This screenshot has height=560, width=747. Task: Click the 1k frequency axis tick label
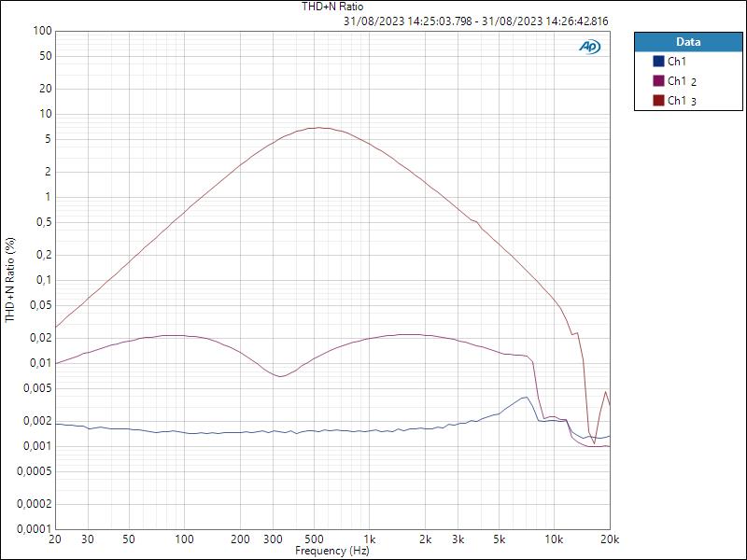[x=370, y=540]
